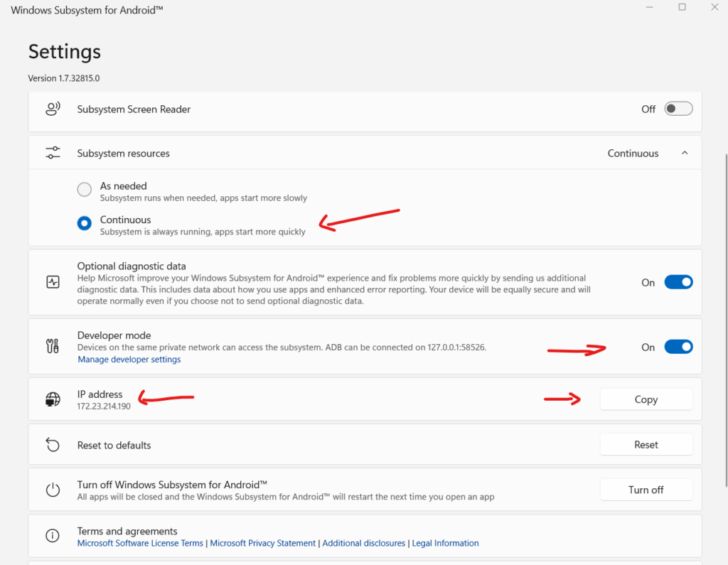This screenshot has height=565, width=728.
Task: Maximize the Windows Subsystem for Android window
Action: click(x=682, y=7)
